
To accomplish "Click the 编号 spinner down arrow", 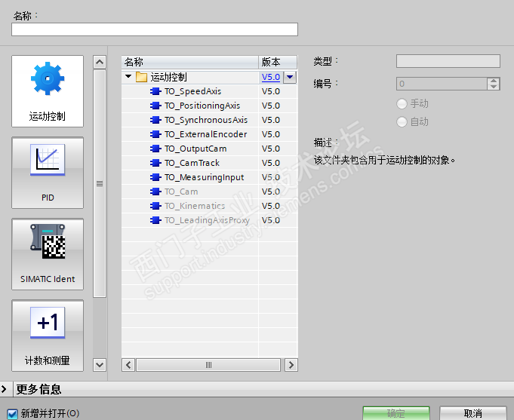I will pyautogui.click(x=494, y=87).
